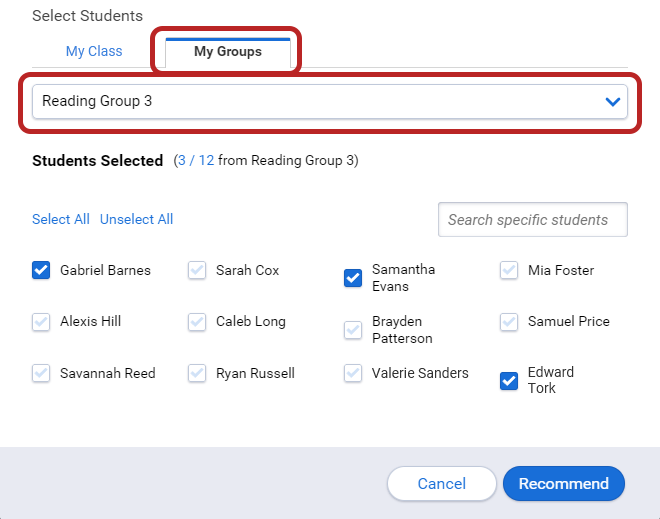Click the Valerie Sanders name label
660x519 pixels.
pyautogui.click(x=420, y=373)
